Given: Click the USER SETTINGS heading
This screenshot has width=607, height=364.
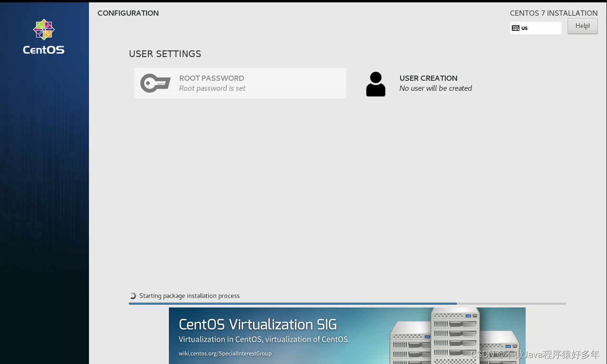Looking at the screenshot, I should point(165,54).
